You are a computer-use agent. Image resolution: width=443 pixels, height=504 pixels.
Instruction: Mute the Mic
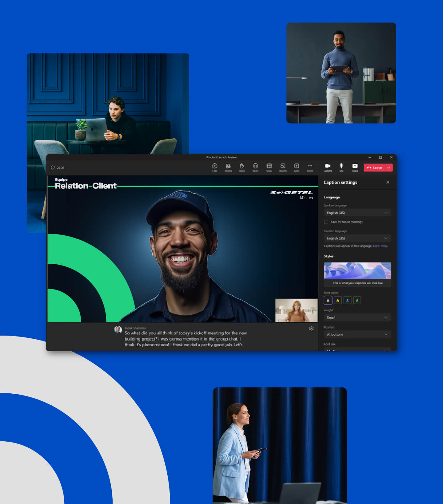(341, 167)
